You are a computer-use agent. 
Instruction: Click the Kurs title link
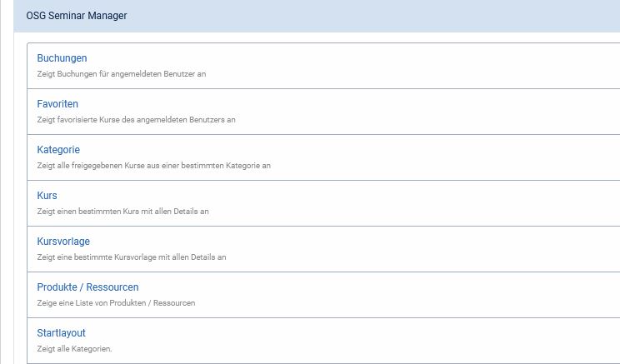tap(47, 196)
